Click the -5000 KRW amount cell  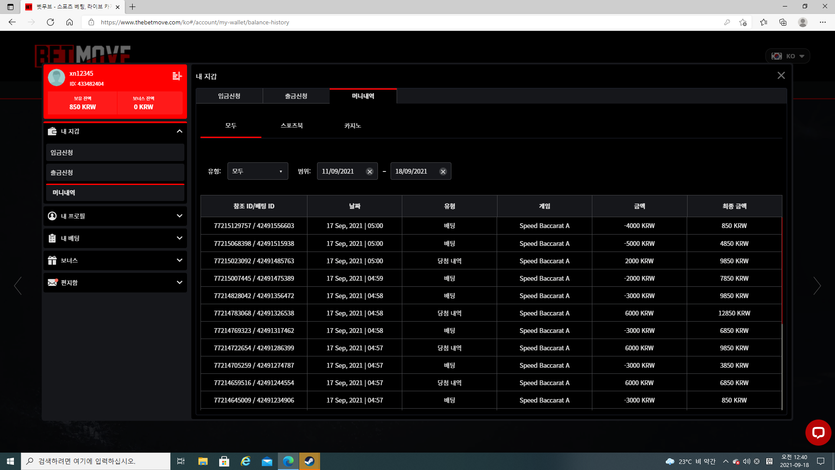click(x=640, y=244)
